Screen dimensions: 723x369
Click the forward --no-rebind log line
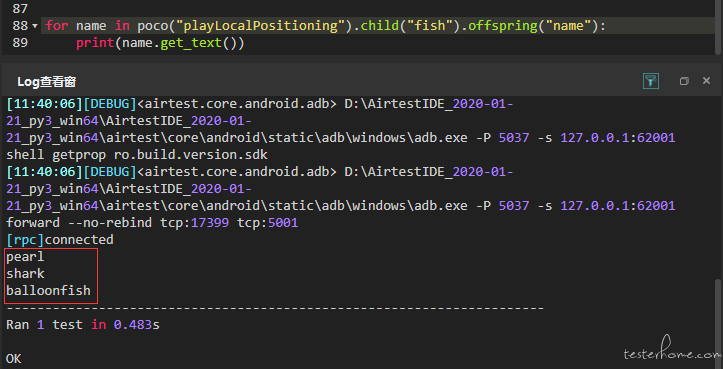click(152, 223)
